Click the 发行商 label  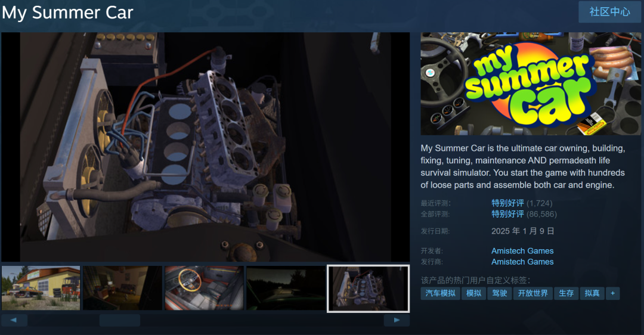click(x=432, y=262)
